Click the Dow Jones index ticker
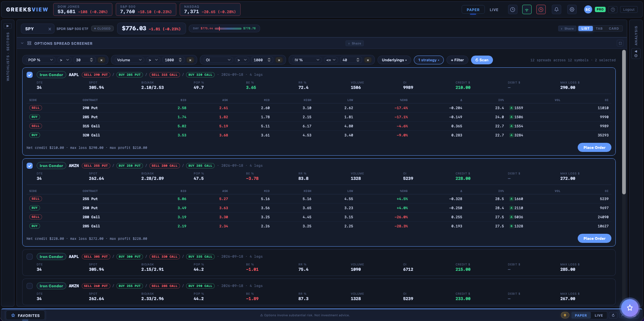 pos(83,9)
